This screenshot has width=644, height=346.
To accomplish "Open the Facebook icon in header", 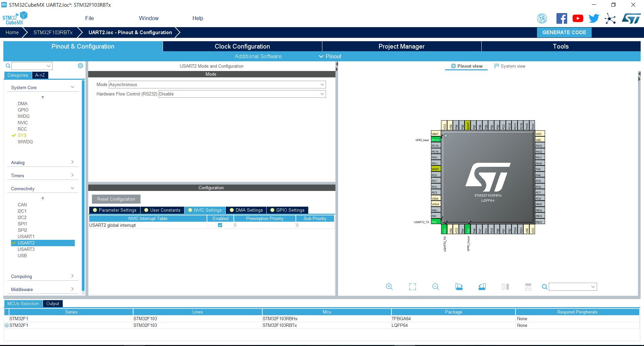I will pyautogui.click(x=561, y=18).
